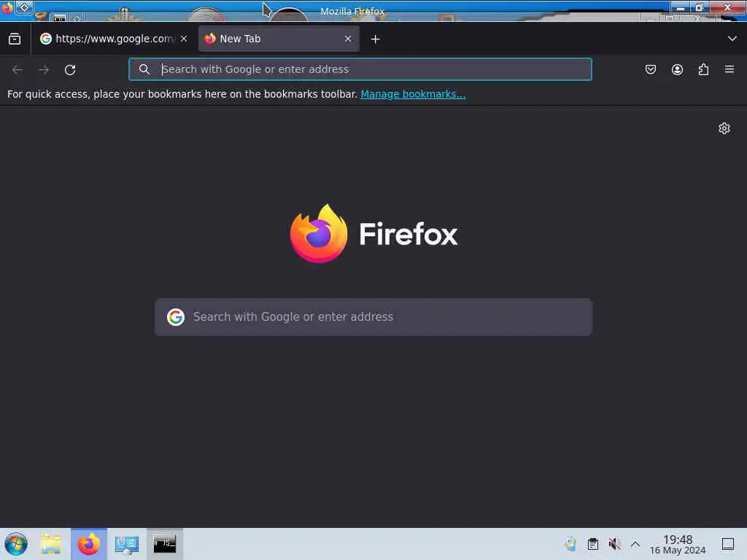Click the magnifier icon in address bar

(x=144, y=69)
